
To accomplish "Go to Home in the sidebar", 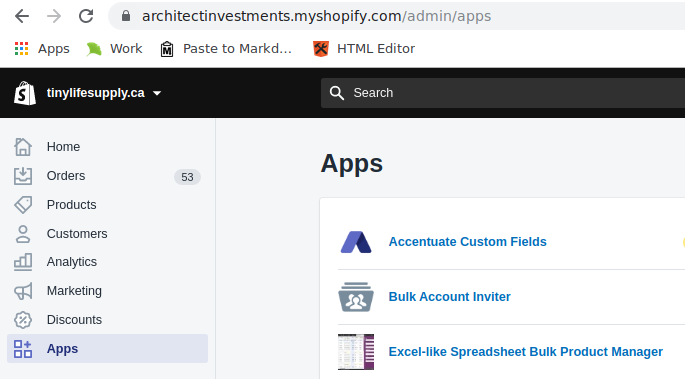I will pos(63,147).
